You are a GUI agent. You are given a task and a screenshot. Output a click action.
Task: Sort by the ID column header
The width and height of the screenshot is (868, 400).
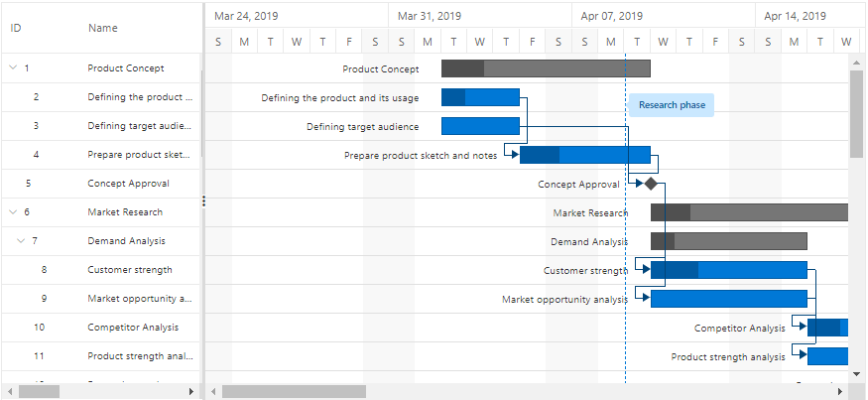pyautogui.click(x=16, y=28)
